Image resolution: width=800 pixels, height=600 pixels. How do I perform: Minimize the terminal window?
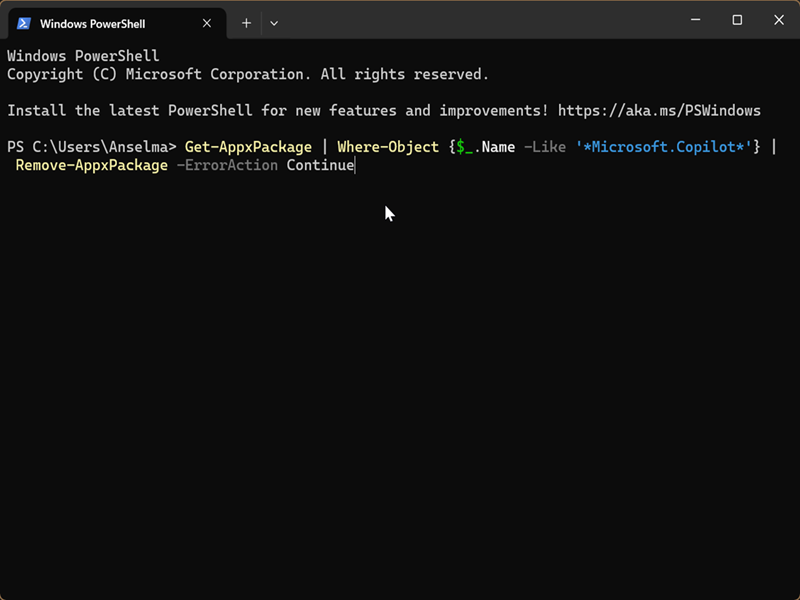point(692,20)
